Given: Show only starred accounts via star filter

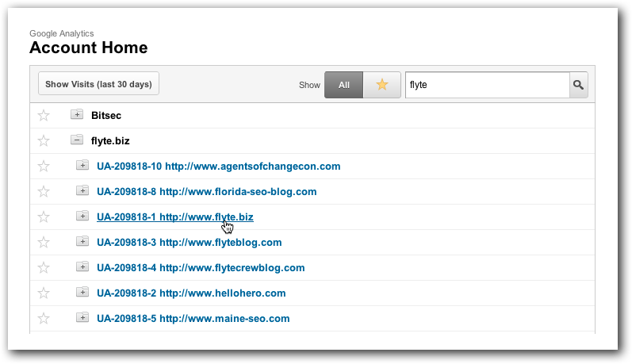Looking at the screenshot, I should 381,85.
